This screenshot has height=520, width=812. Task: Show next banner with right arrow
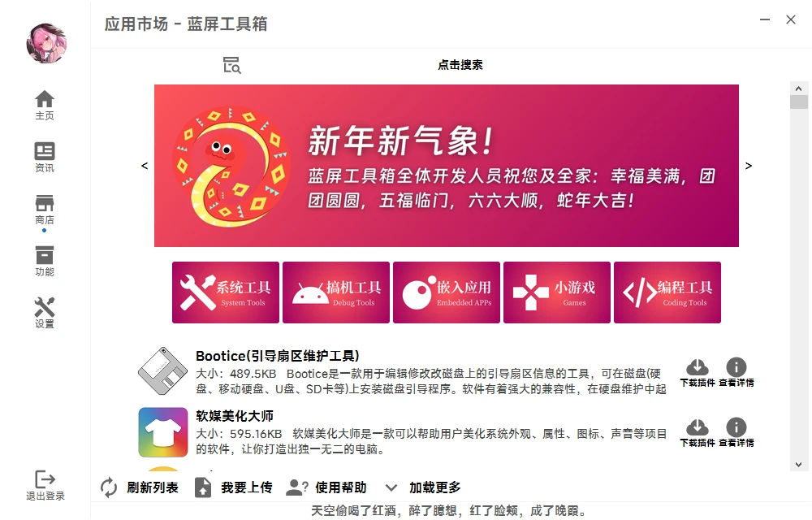749,166
